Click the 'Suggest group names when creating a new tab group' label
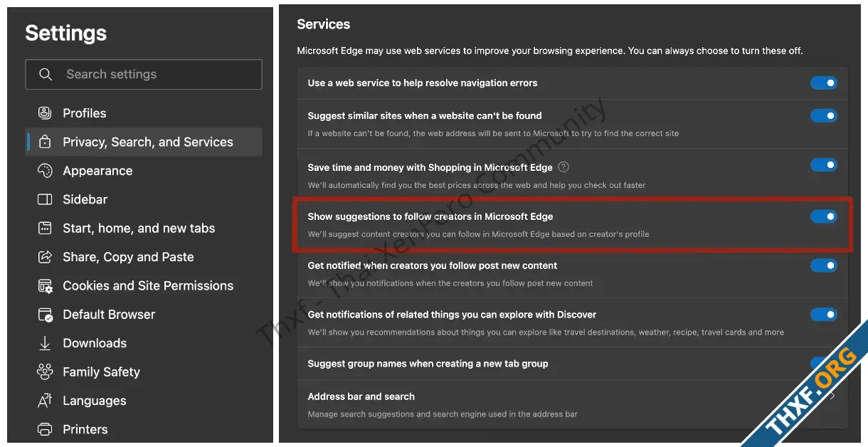The height and width of the screenshot is (447, 868). pos(428,364)
